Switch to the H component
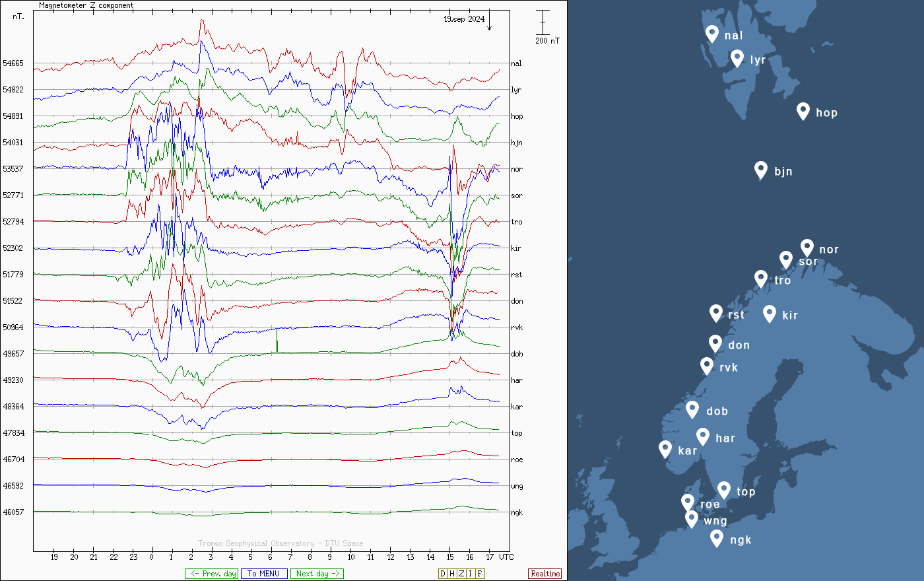924x581 pixels. point(452,574)
